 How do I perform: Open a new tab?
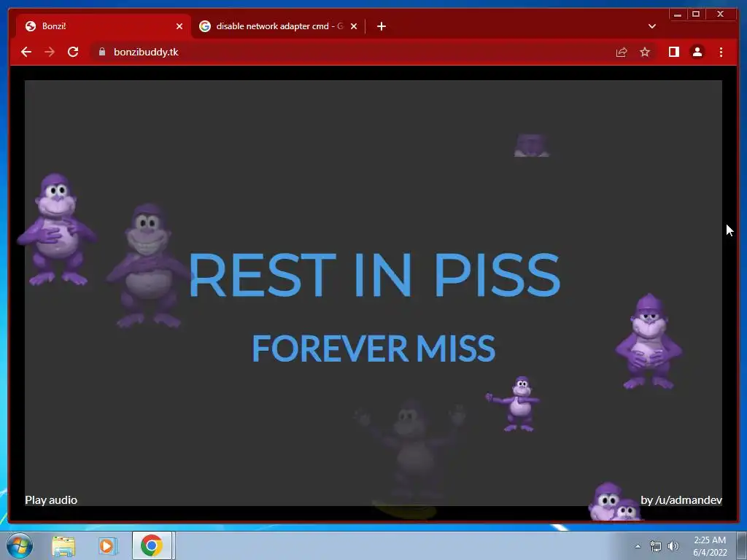[381, 26]
